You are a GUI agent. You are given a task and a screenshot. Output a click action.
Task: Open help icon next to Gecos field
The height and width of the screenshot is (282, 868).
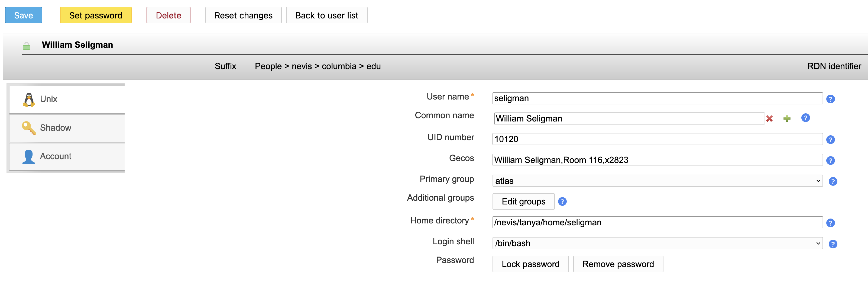coord(830,161)
